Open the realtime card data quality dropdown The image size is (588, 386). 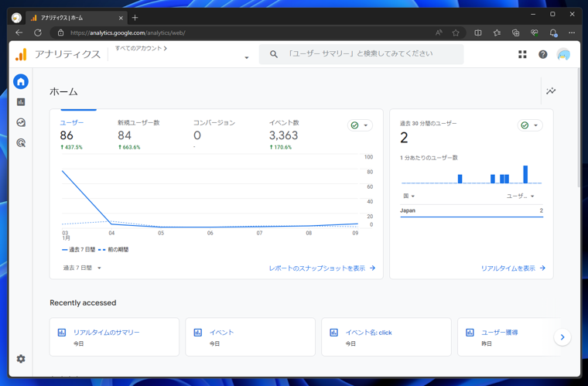[x=530, y=125]
